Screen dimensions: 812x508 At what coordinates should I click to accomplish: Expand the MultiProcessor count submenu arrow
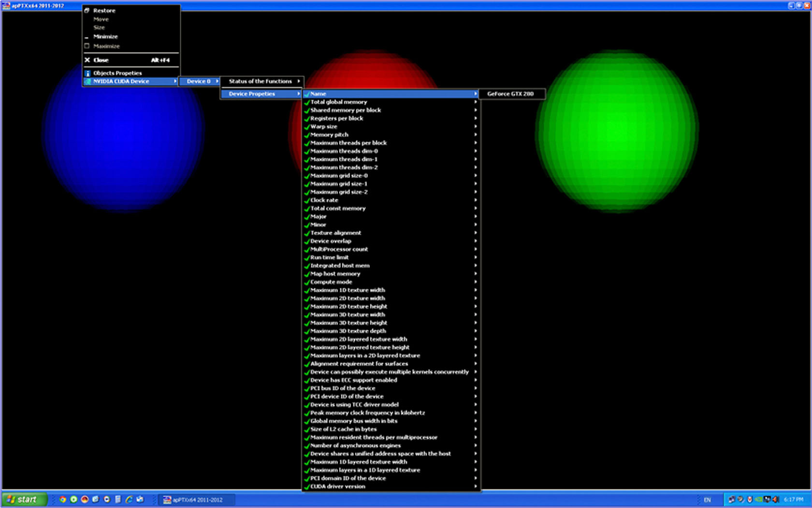(x=476, y=249)
